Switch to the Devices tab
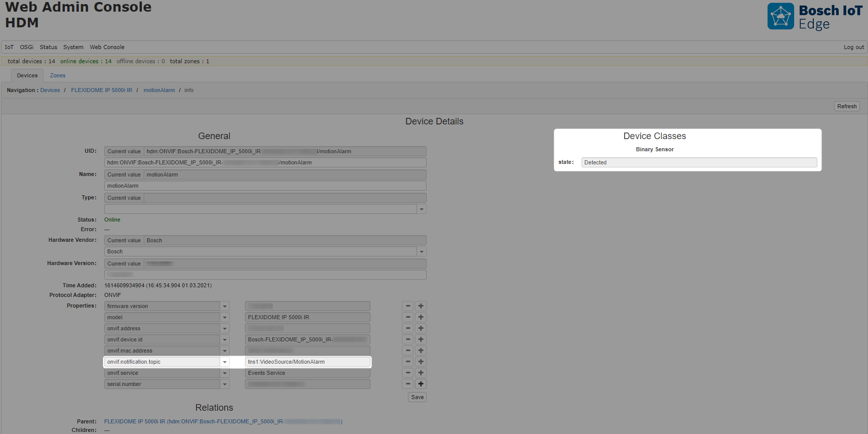868x434 pixels. (27, 75)
